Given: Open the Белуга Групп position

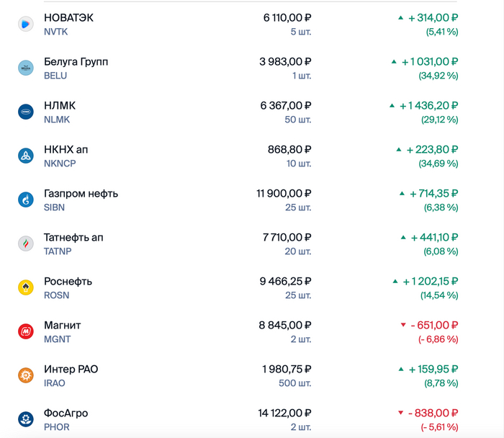Looking at the screenshot, I should pos(76,61).
